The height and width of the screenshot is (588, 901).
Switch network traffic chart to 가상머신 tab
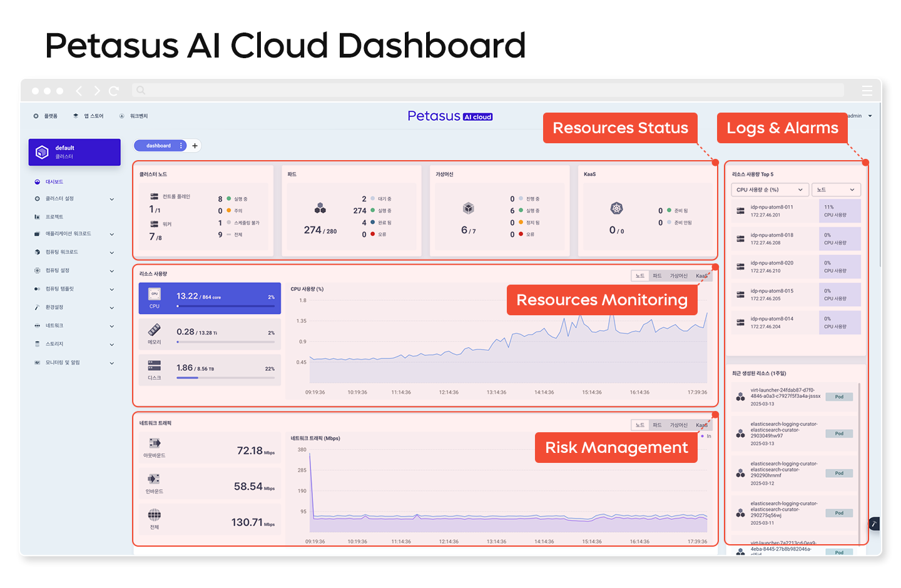pyautogui.click(x=678, y=425)
